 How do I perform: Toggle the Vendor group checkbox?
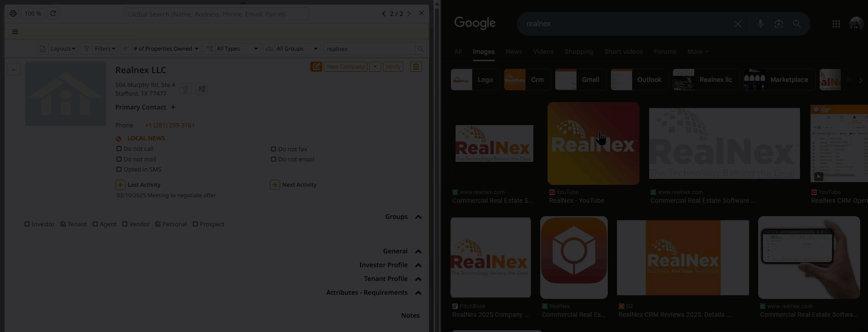125,224
